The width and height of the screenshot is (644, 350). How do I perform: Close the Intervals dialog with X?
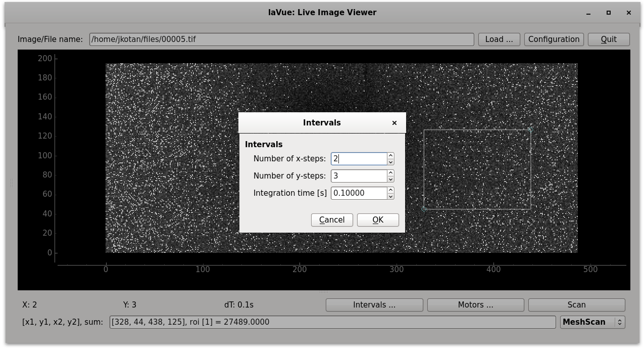394,123
